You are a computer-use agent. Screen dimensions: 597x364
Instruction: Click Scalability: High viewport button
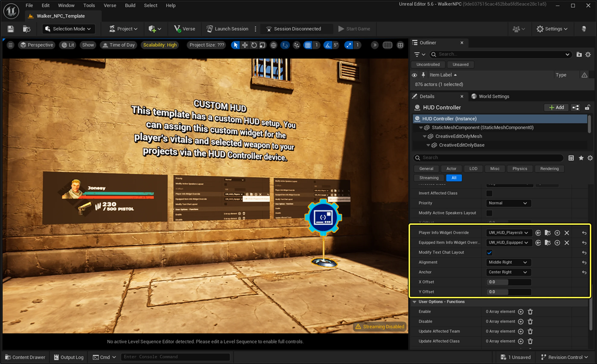click(x=160, y=45)
